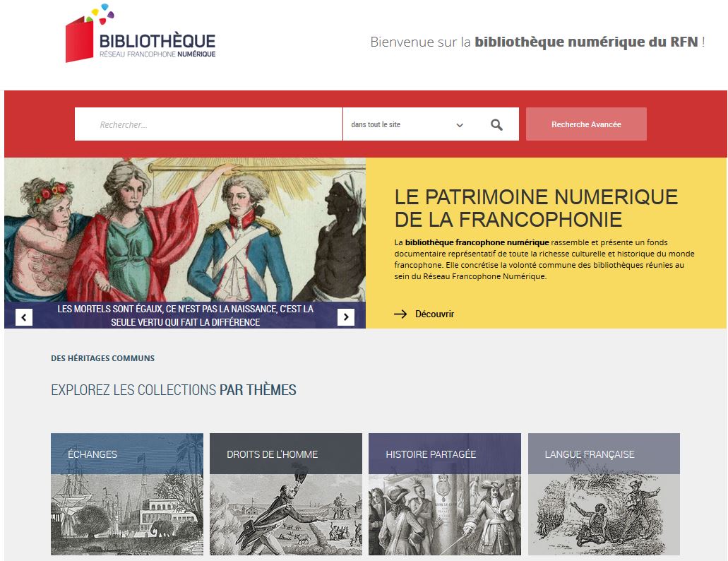Click the search scope chevron arrow
Viewport: 728px width, 561px height.
(460, 126)
